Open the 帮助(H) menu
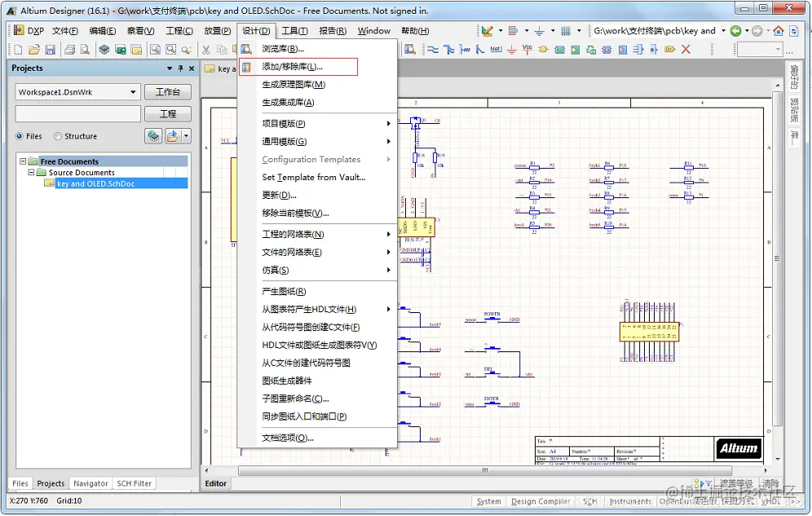Screen dimensions: 812x516 415,31
